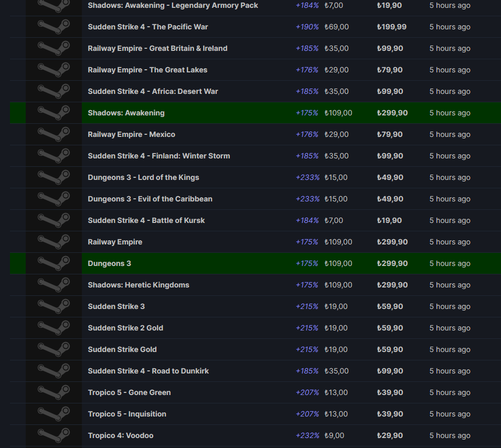
Task: Click Steam icon beside highlighted Dungeons 3 row
Action: [54, 263]
